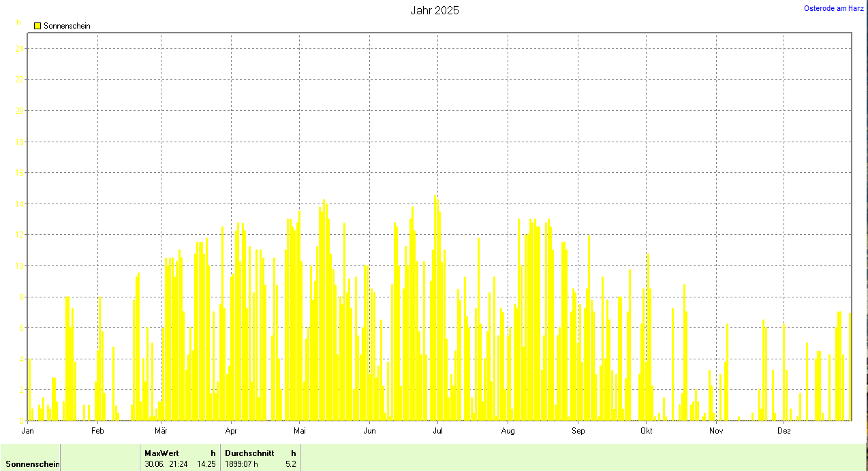Select the Mär month label

pos(161,431)
